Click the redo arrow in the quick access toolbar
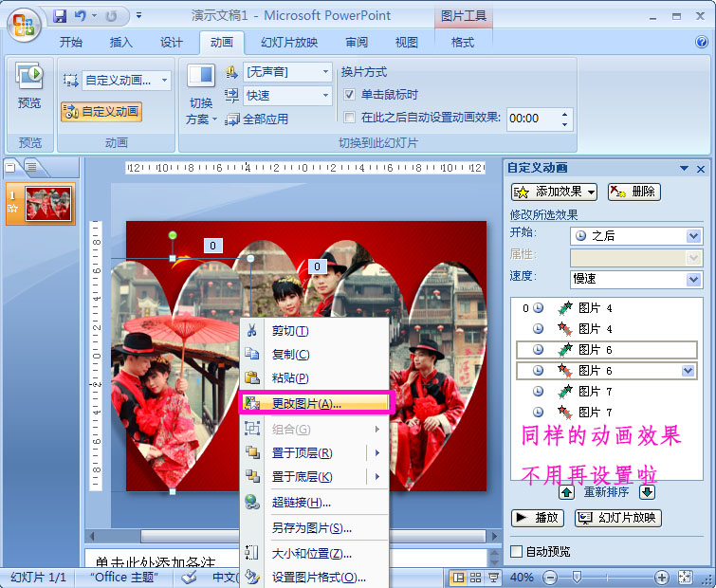Screen dimensions: 716x588 tap(111, 16)
